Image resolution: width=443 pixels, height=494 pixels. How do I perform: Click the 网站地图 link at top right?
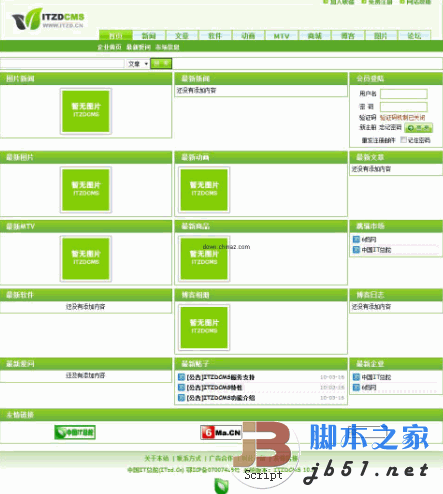coord(419,2)
